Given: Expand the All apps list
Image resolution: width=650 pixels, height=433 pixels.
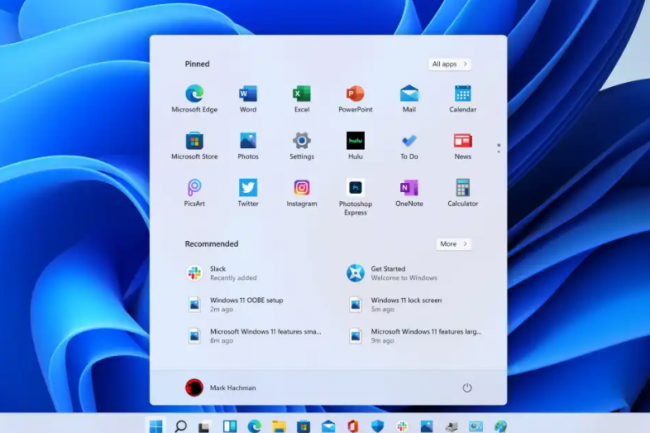Looking at the screenshot, I should (x=449, y=64).
